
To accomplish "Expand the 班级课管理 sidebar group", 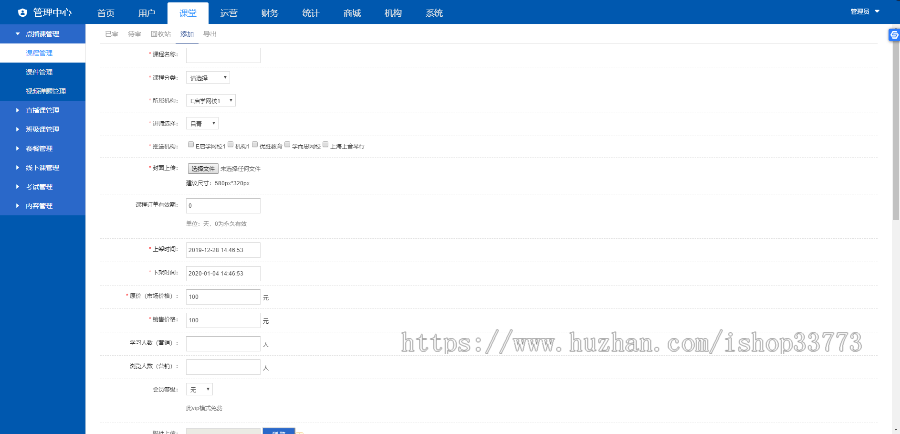I will click(42, 130).
